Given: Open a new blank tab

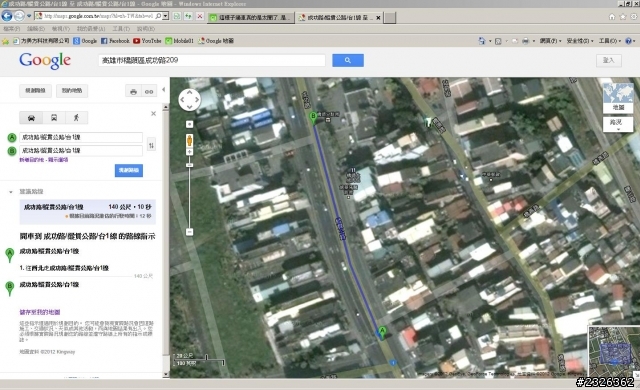Looking at the screenshot, I should [x=389, y=18].
